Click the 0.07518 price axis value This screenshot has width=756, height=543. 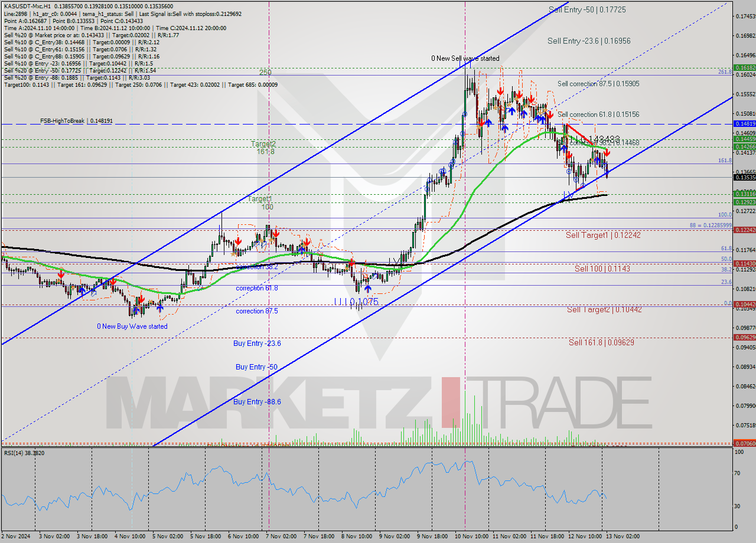[744, 425]
